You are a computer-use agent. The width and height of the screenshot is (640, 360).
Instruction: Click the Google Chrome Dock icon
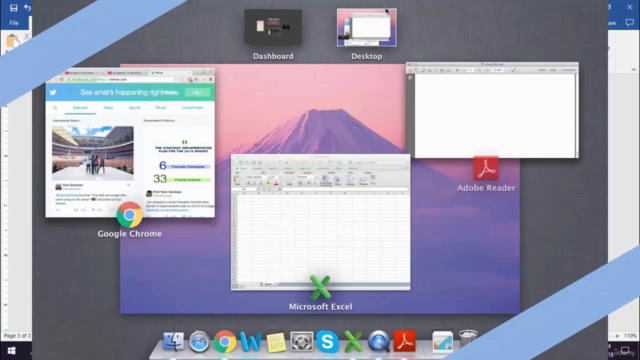tap(224, 341)
